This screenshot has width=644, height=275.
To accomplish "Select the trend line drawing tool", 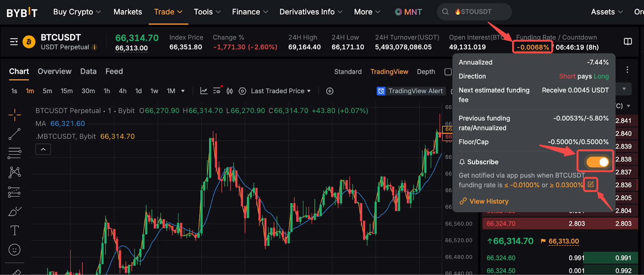I will pos(14,134).
